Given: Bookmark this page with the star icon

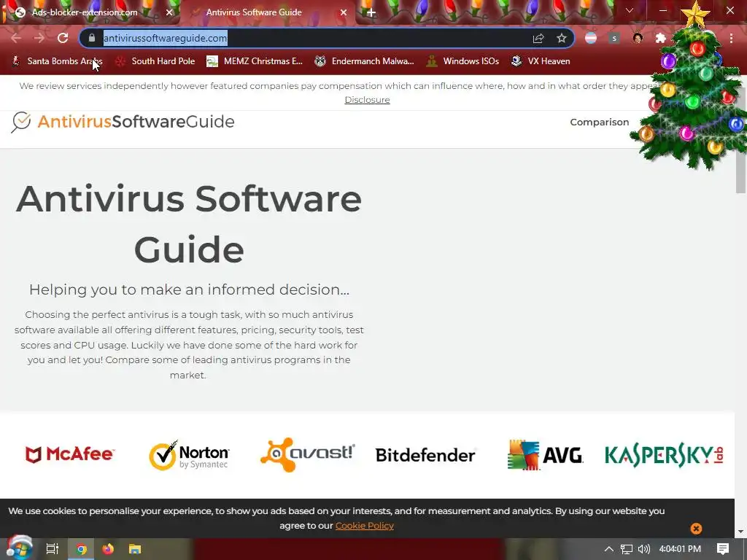Looking at the screenshot, I should pos(562,38).
